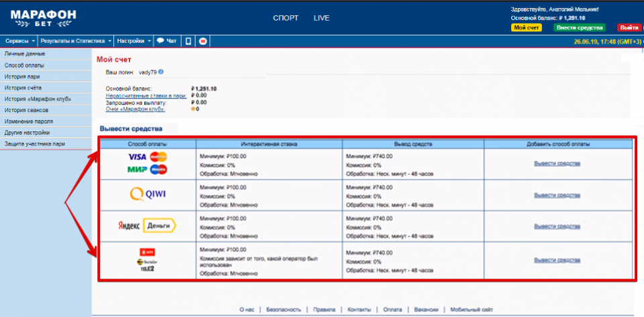This screenshot has width=644, height=317.
Task: Open История «Марафон клуб» in sidebar
Action: (x=46, y=99)
